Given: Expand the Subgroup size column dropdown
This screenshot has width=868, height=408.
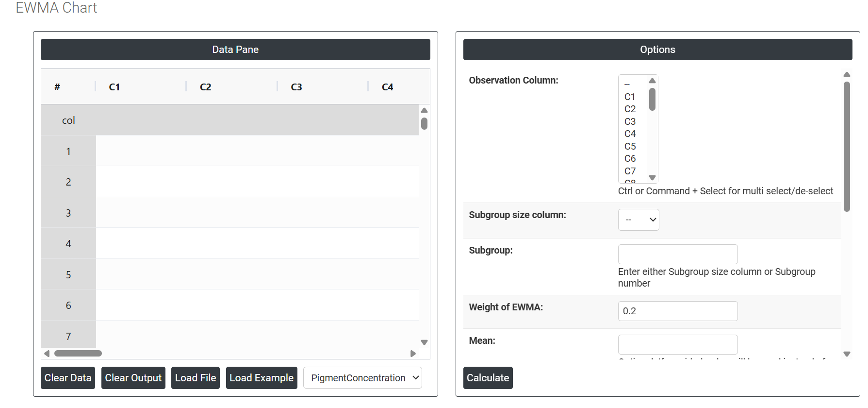Looking at the screenshot, I should (638, 220).
